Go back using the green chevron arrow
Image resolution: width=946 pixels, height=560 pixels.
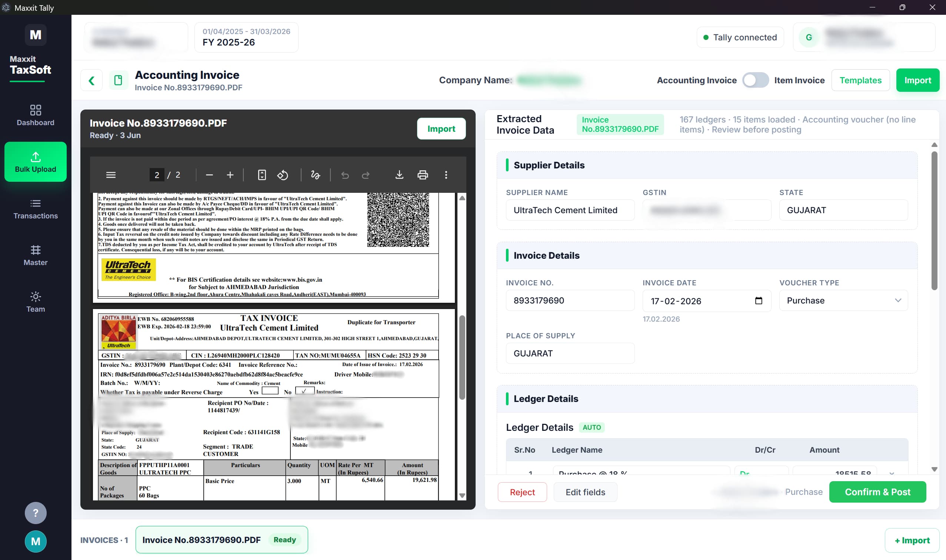click(91, 80)
